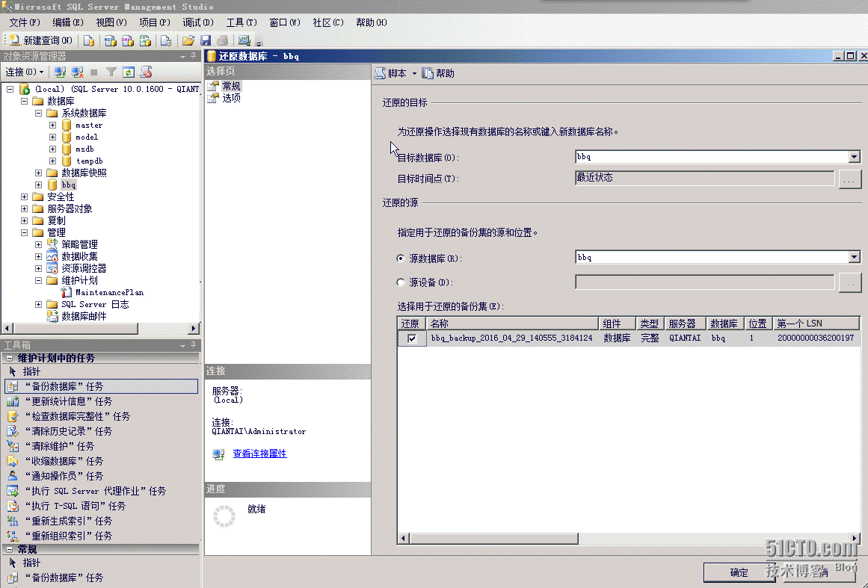Open the 文件 (File) menu

(25, 22)
